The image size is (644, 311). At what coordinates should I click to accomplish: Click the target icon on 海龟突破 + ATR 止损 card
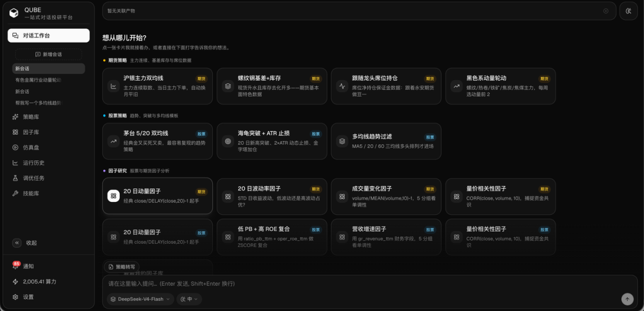pos(228,141)
